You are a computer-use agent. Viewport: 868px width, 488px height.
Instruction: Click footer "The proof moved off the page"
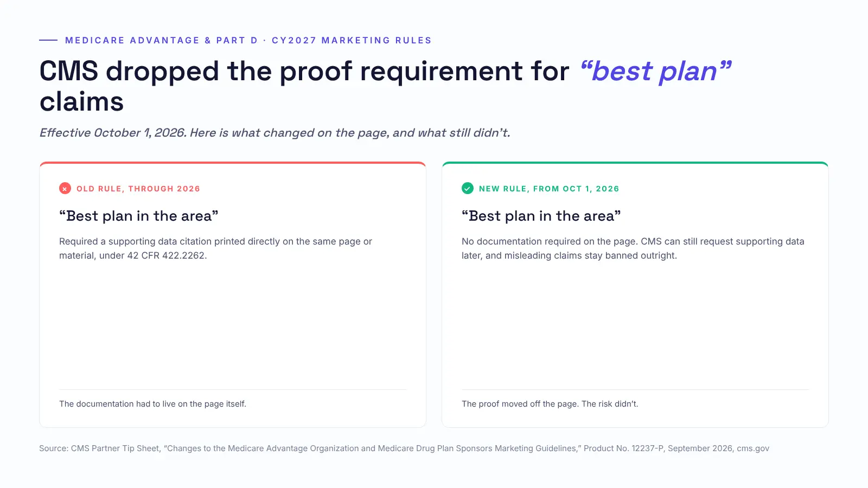550,404
